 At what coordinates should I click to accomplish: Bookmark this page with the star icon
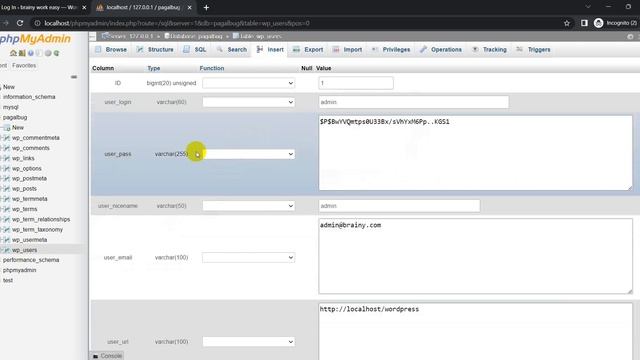pos(567,23)
